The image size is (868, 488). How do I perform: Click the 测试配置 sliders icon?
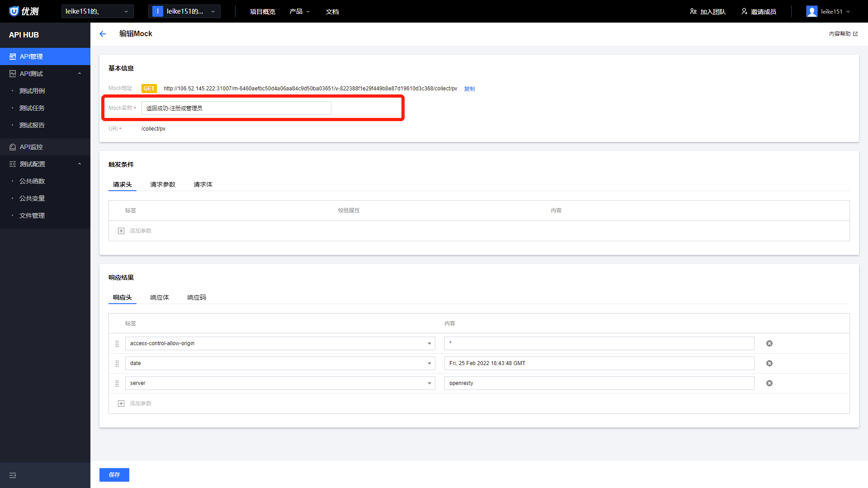click(13, 164)
